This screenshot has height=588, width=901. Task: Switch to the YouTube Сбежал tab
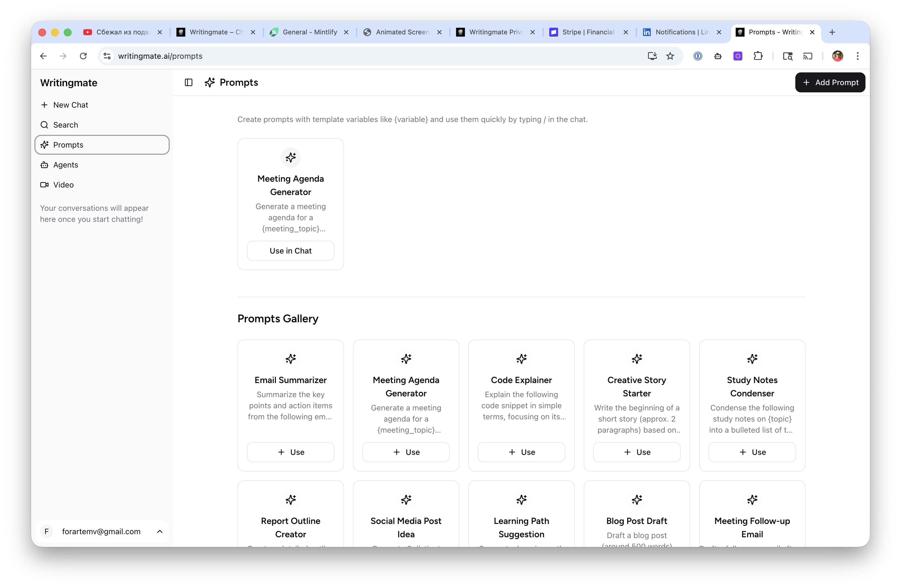point(122,32)
